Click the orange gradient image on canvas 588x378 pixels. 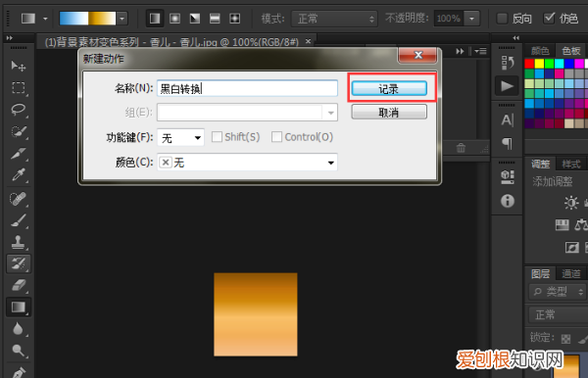256,314
